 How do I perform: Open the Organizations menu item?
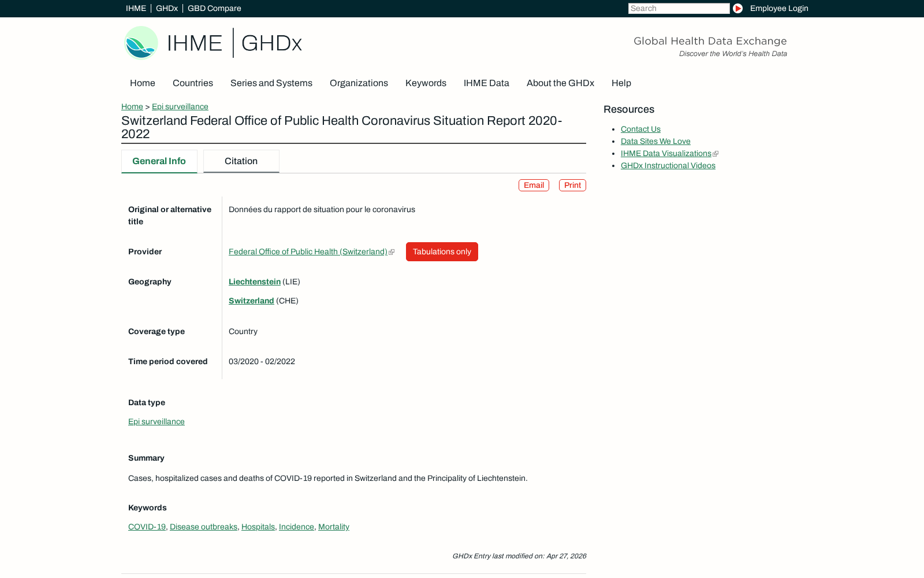(359, 83)
